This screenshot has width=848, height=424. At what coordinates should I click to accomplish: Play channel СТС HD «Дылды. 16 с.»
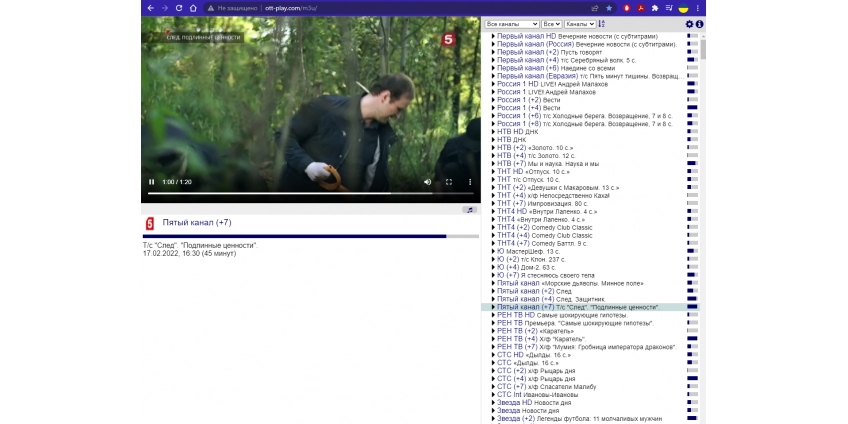tap(534, 355)
